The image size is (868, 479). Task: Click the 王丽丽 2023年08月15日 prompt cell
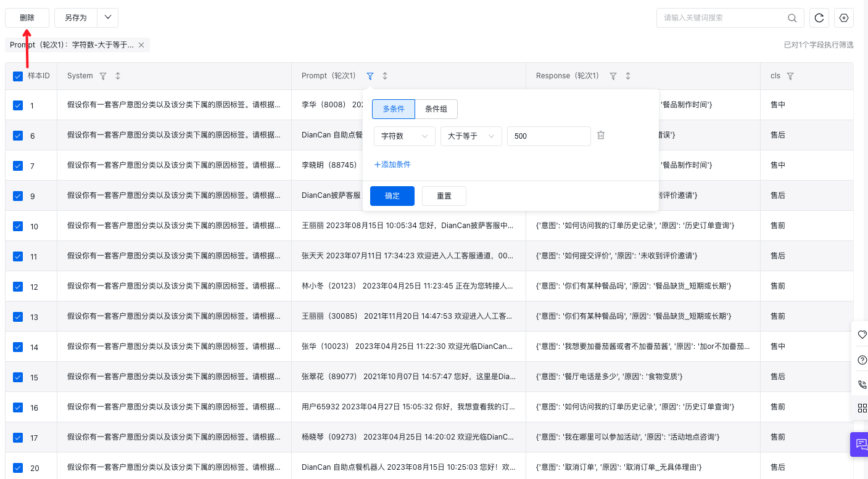(x=408, y=226)
